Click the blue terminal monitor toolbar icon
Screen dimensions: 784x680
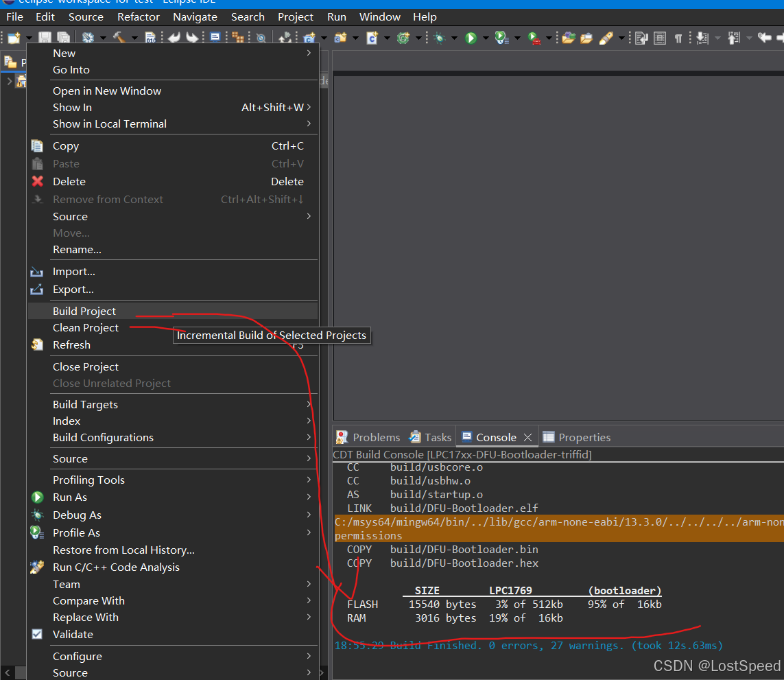[x=215, y=38]
